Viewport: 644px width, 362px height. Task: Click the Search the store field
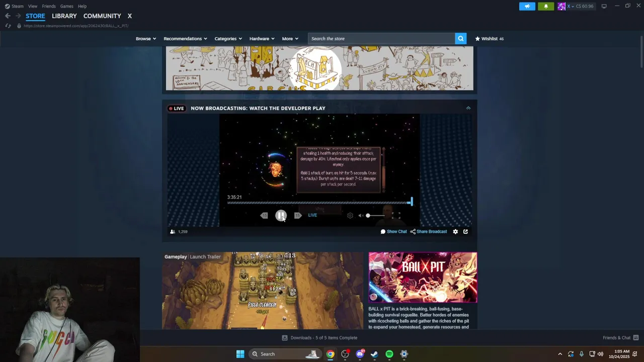(x=381, y=39)
